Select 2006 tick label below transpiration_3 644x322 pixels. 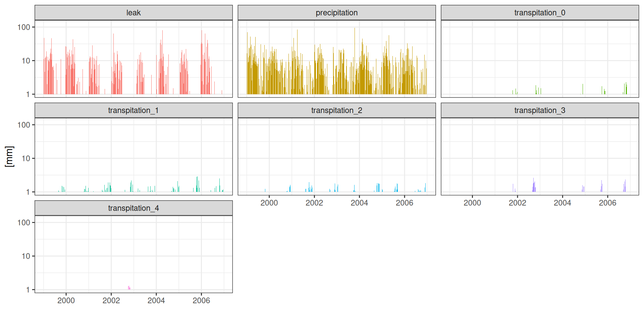click(607, 203)
